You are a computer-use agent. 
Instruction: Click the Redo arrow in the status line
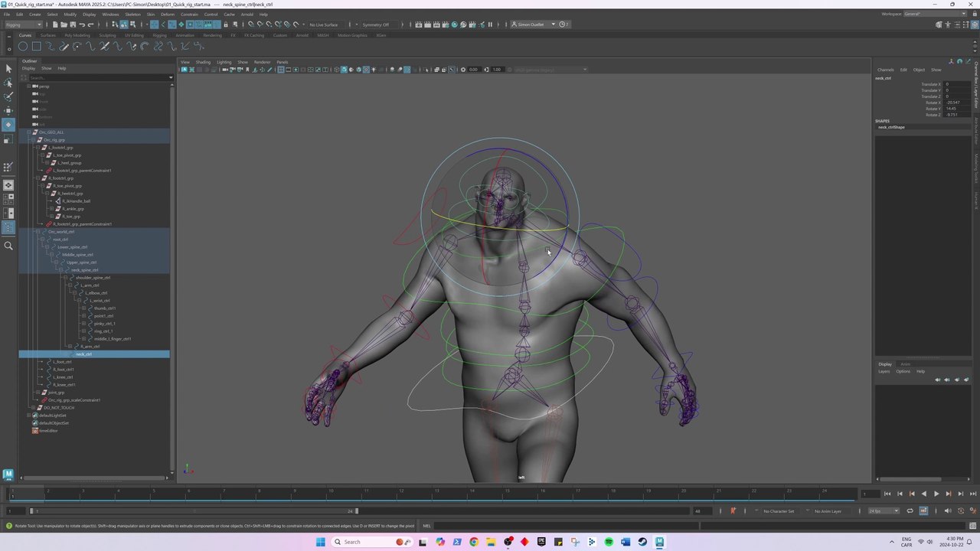coord(90,24)
